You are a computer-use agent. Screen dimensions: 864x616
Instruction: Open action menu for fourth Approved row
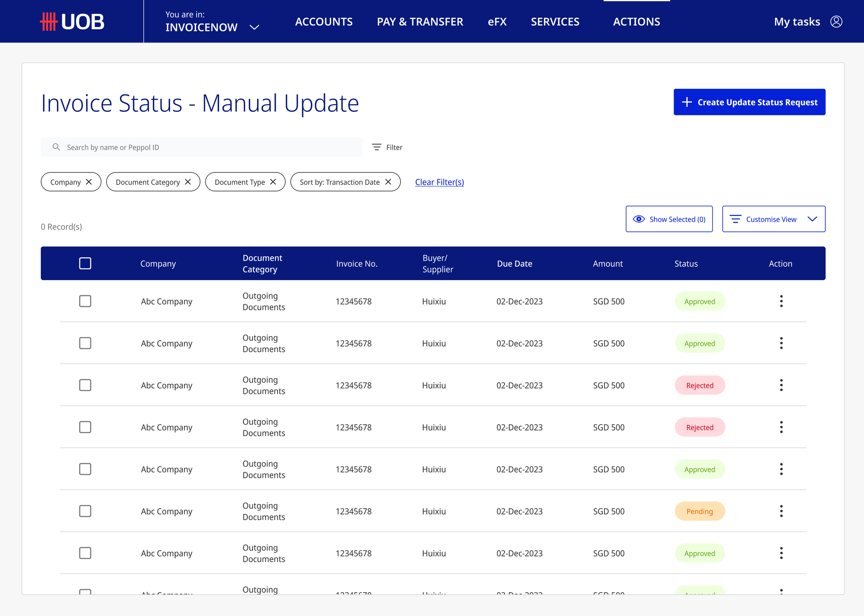[781, 553]
